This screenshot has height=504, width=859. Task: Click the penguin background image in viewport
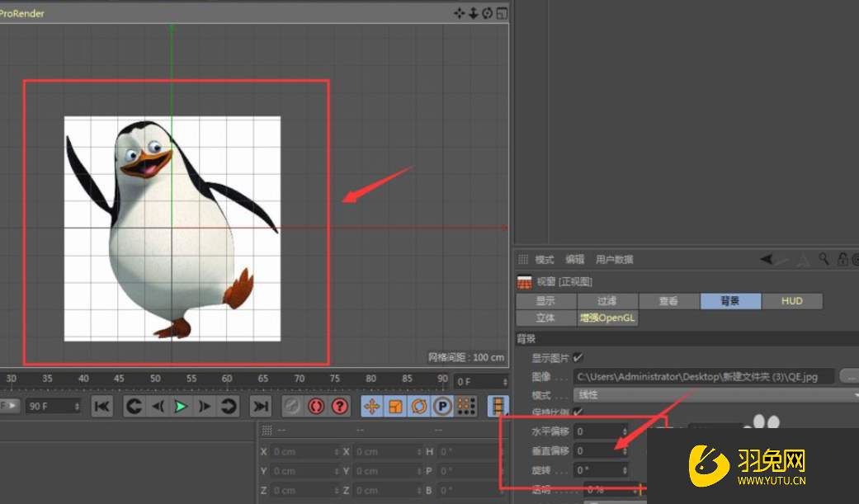172,228
